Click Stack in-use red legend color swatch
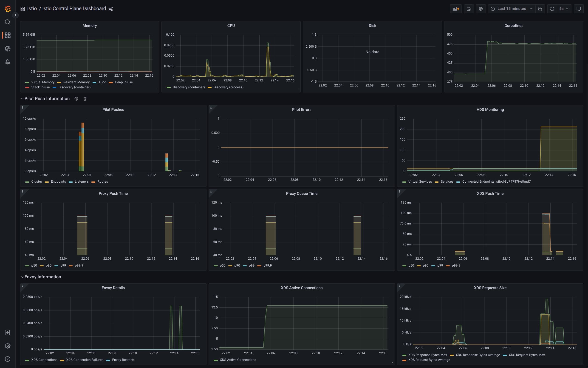The width and height of the screenshot is (588, 368). pos(27,87)
